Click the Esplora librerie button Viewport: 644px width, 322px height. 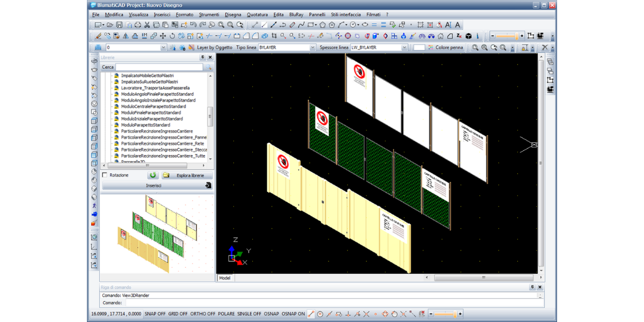[187, 175]
